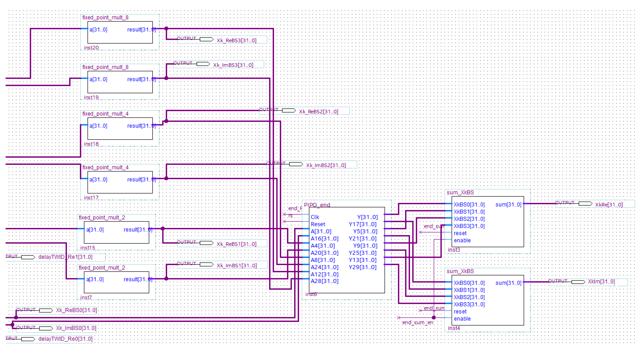Select the Xk_ImBS2 output pin symbol

(x=296, y=164)
